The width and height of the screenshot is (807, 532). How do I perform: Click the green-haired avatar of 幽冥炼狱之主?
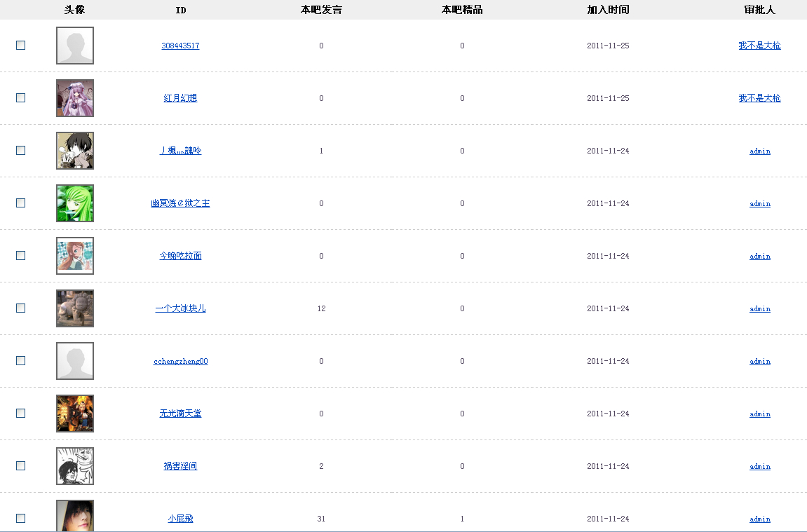point(75,203)
